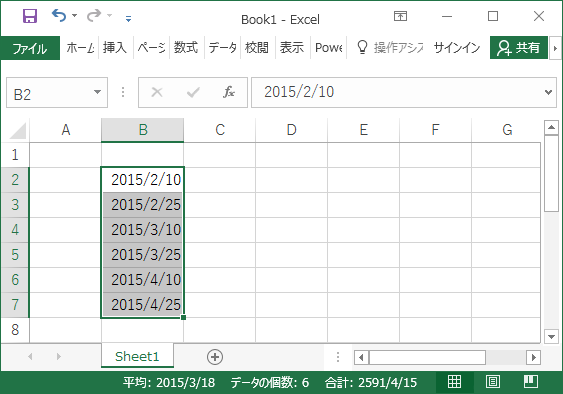Select column D header
The image size is (563, 394).
[292, 130]
